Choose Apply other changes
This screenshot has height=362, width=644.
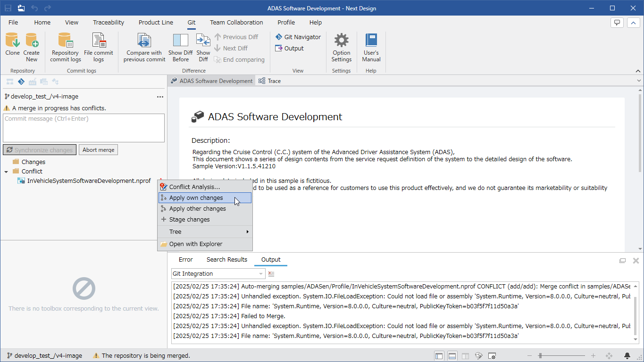205,209
